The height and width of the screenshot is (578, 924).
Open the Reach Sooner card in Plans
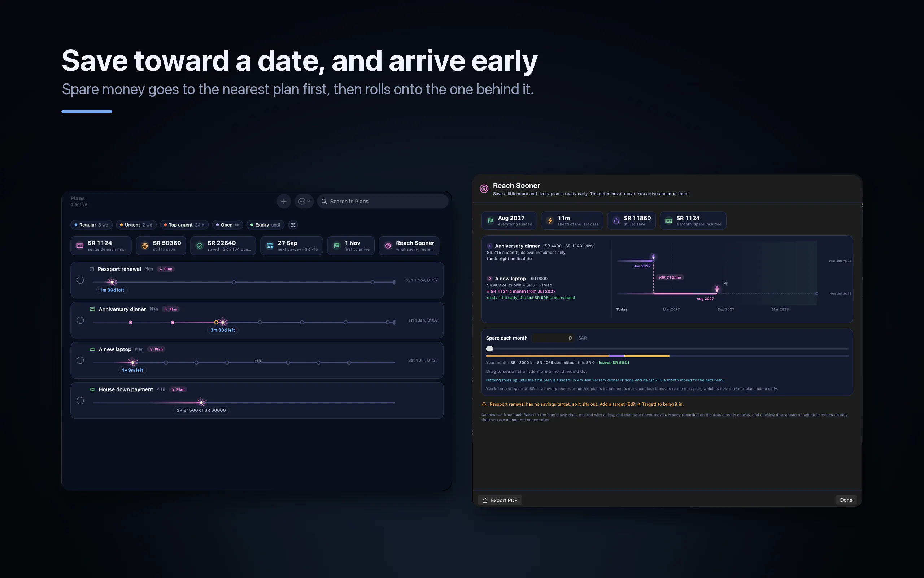(x=409, y=245)
